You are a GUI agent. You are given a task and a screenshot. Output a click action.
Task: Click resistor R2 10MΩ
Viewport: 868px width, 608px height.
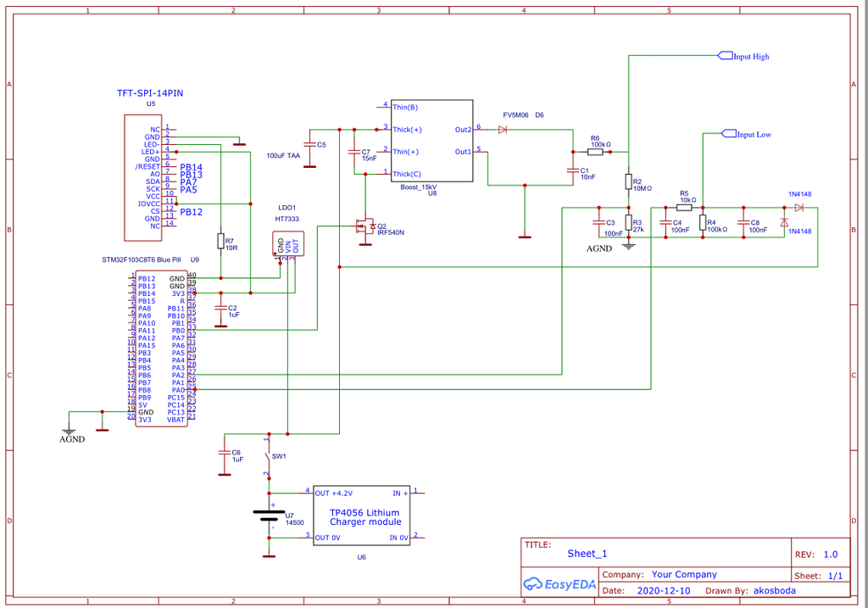click(628, 181)
